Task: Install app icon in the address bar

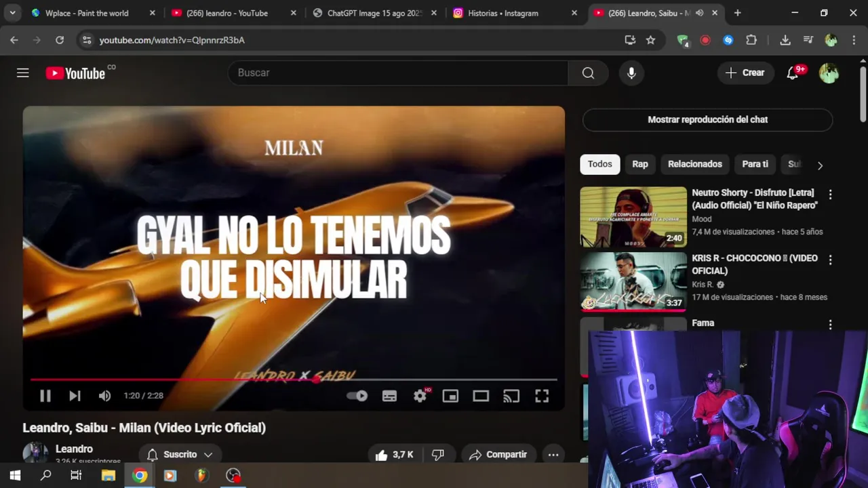Action: click(x=630, y=40)
